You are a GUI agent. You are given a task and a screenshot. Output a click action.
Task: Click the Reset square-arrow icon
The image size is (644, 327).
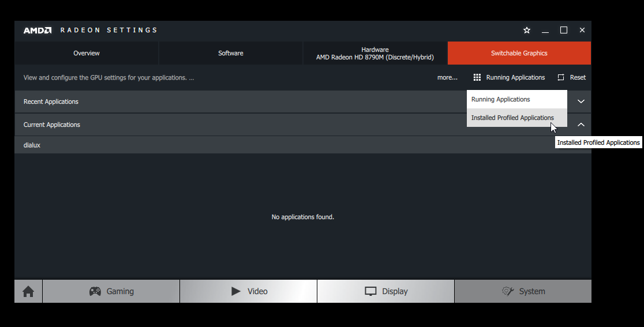(x=561, y=77)
